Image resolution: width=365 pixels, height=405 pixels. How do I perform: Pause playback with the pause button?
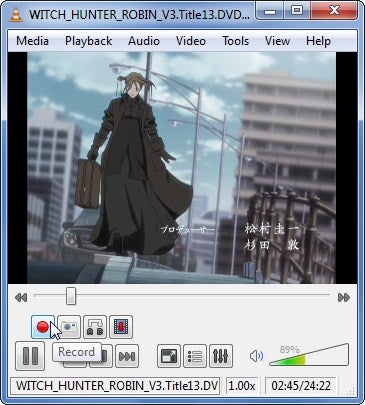coord(30,356)
